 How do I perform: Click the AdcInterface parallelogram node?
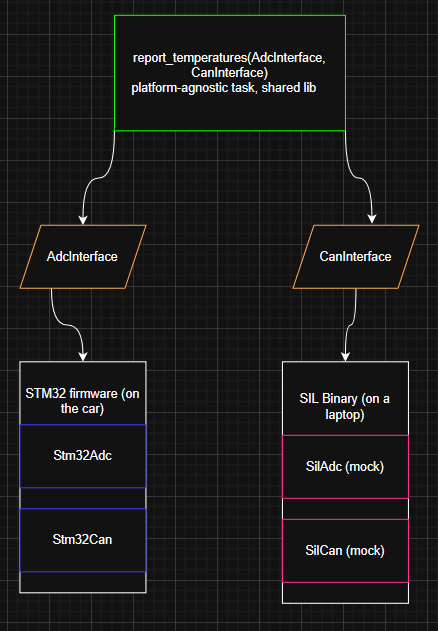pos(83,257)
